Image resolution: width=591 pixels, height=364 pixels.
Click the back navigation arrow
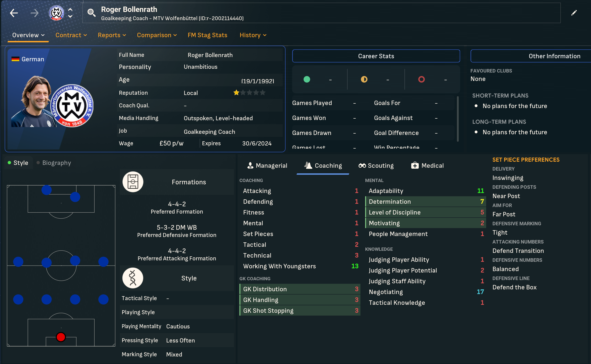14,13
